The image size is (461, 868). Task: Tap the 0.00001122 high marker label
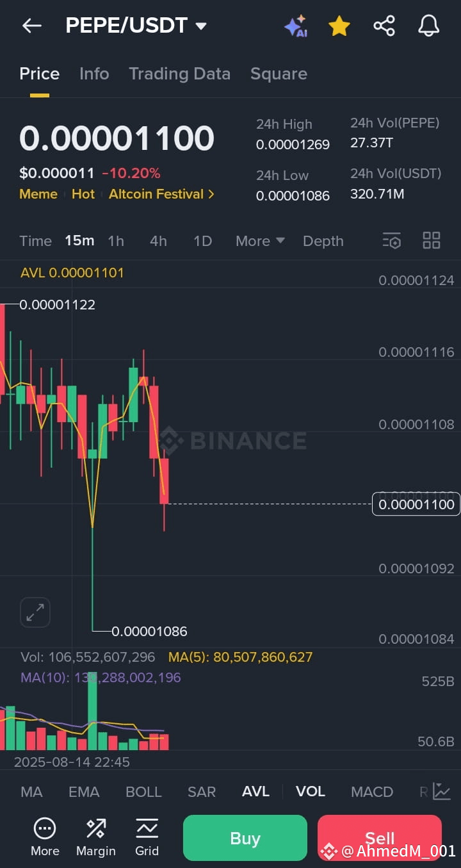58,305
